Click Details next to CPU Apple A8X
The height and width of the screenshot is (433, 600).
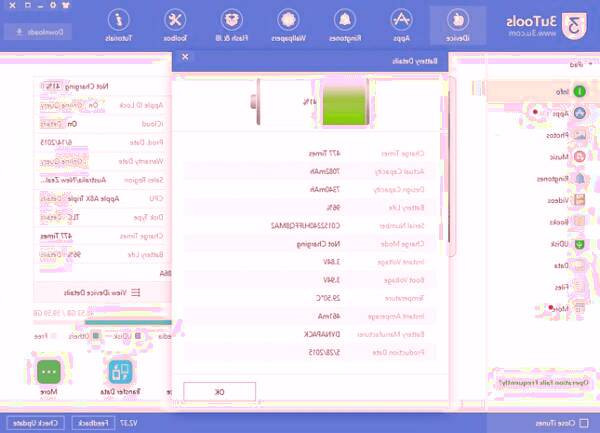(51, 199)
